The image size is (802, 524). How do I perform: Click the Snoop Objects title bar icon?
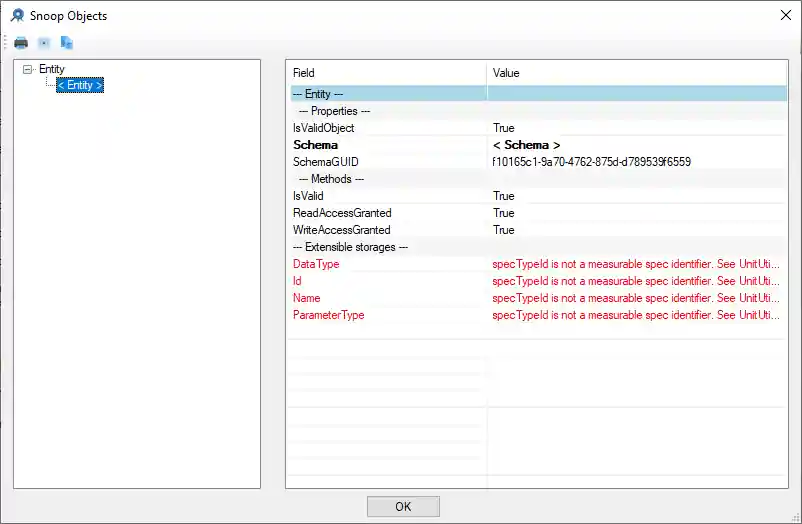point(17,15)
